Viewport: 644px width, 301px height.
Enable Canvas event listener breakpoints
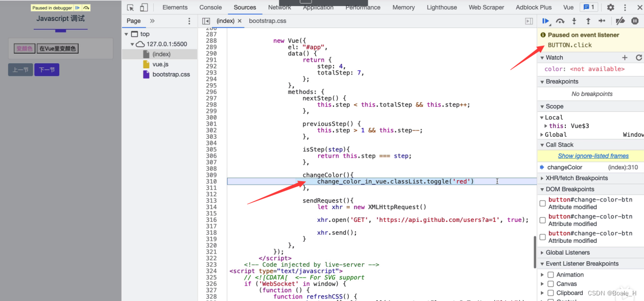click(x=551, y=284)
